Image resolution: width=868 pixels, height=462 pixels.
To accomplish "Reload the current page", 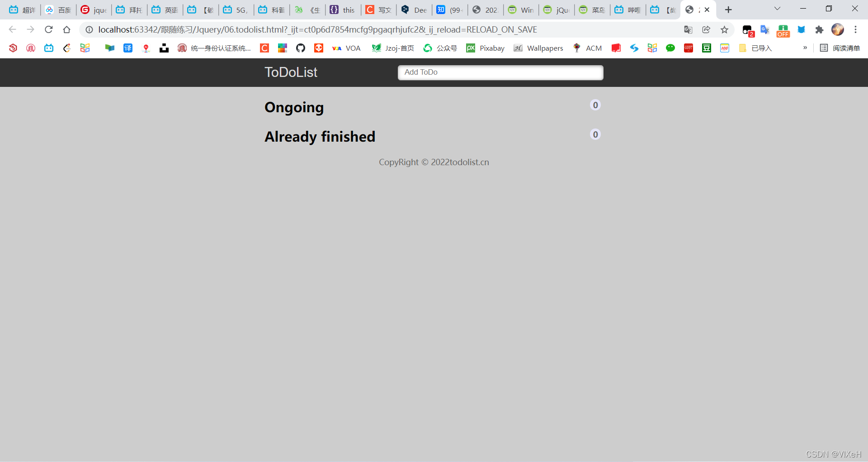I will tap(48, 29).
